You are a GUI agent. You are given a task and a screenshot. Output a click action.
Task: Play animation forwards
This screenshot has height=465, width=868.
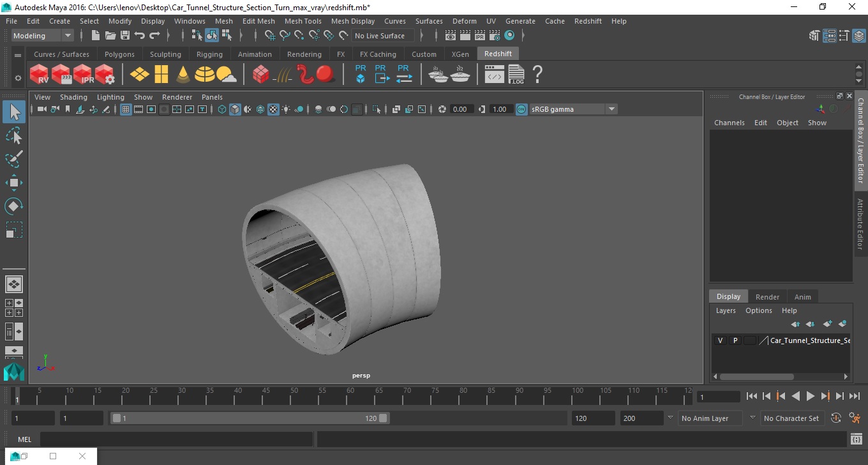click(810, 396)
